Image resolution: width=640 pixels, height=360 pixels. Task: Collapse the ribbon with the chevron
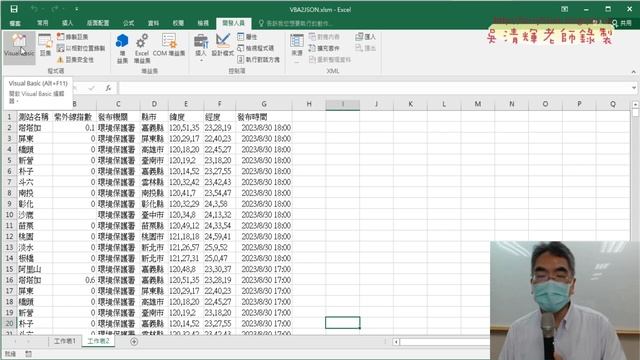coord(633,72)
